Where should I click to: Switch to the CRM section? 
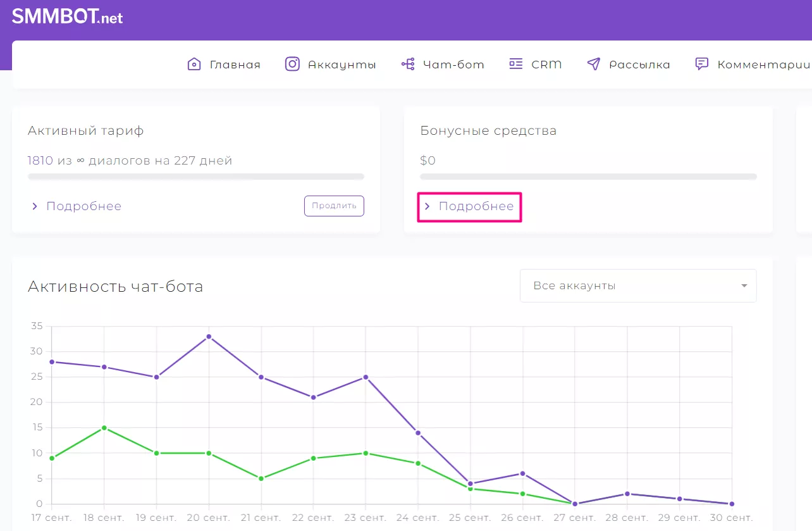click(x=546, y=65)
